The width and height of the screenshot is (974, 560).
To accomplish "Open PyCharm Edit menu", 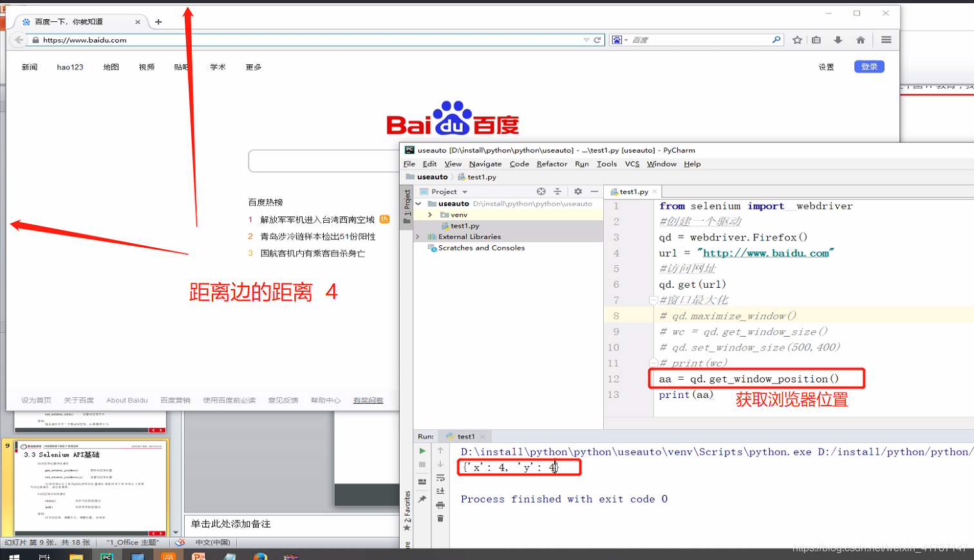I will pyautogui.click(x=429, y=164).
